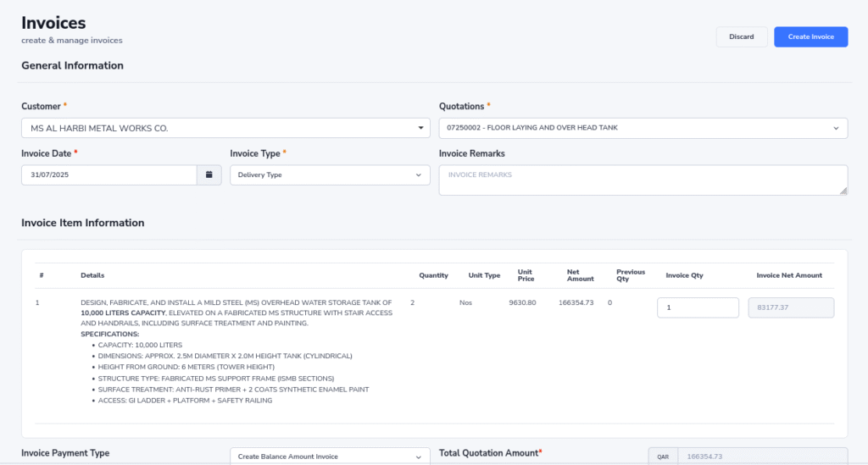Click the Invoice Net Amount field 83177.37

[x=791, y=307]
